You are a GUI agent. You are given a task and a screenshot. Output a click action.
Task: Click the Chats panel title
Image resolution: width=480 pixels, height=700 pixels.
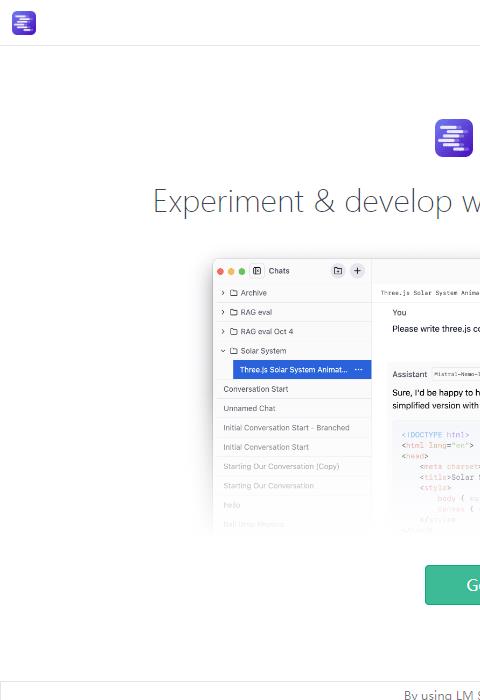pos(279,271)
